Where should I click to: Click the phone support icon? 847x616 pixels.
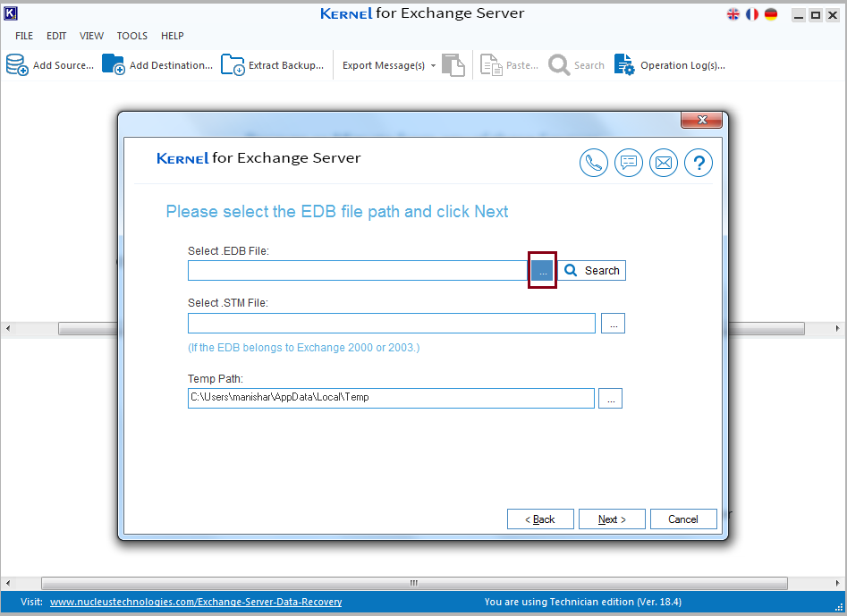594,163
